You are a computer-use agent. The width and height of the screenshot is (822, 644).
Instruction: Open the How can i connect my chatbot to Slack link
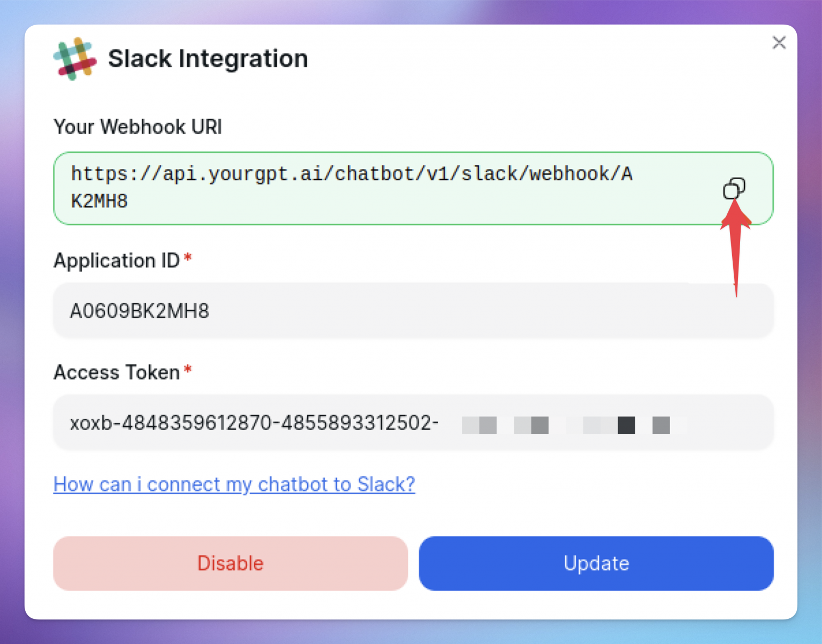233,484
